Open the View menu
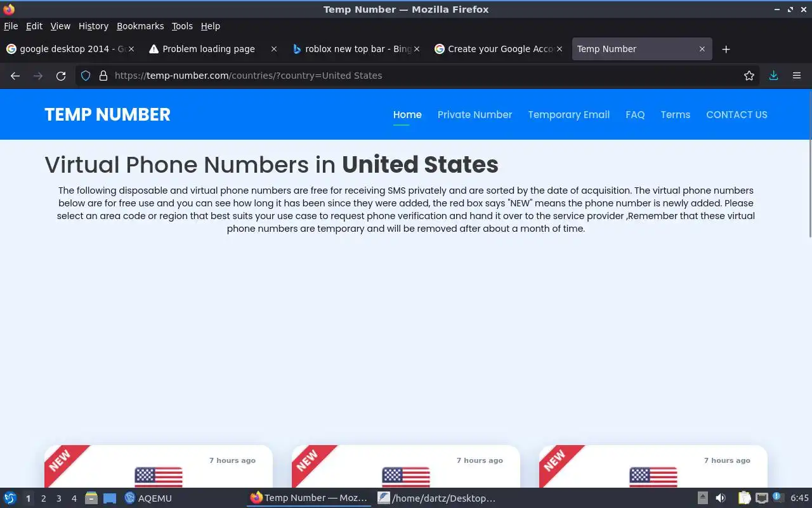Image resolution: width=812 pixels, height=508 pixels. [60, 26]
